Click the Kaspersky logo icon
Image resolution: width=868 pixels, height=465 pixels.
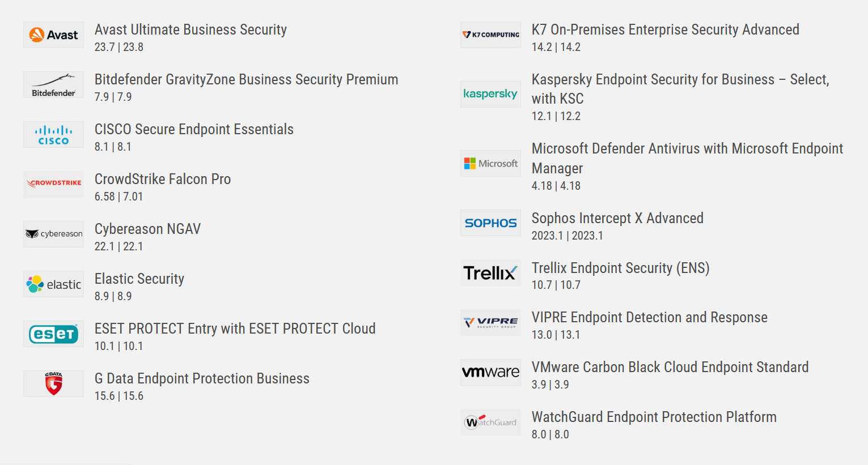point(490,94)
